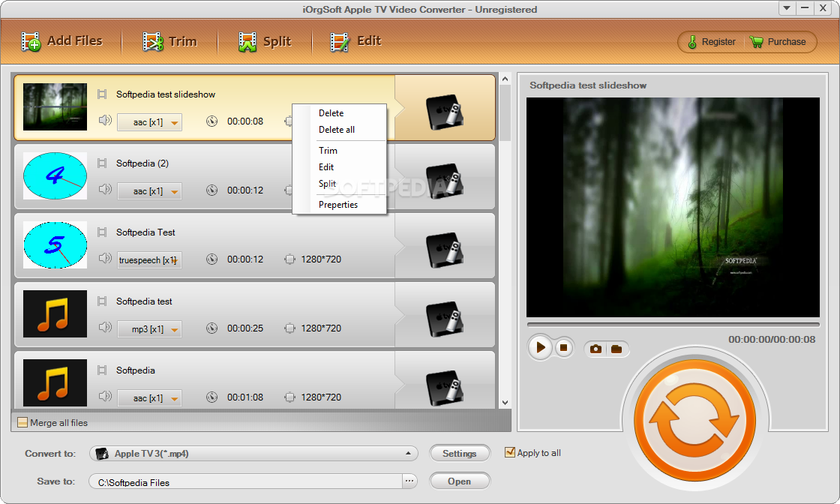
Task: Uncheck the Apply to all checkbox
Action: [x=510, y=452]
